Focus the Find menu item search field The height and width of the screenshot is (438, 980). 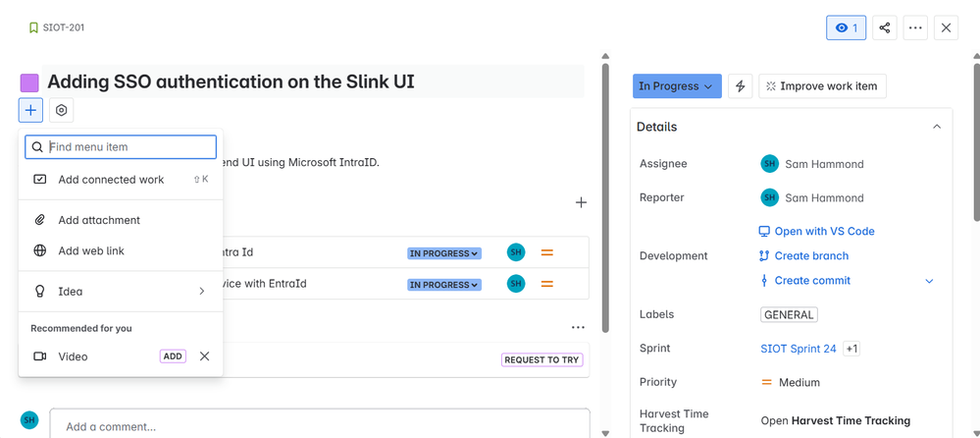coord(121,147)
